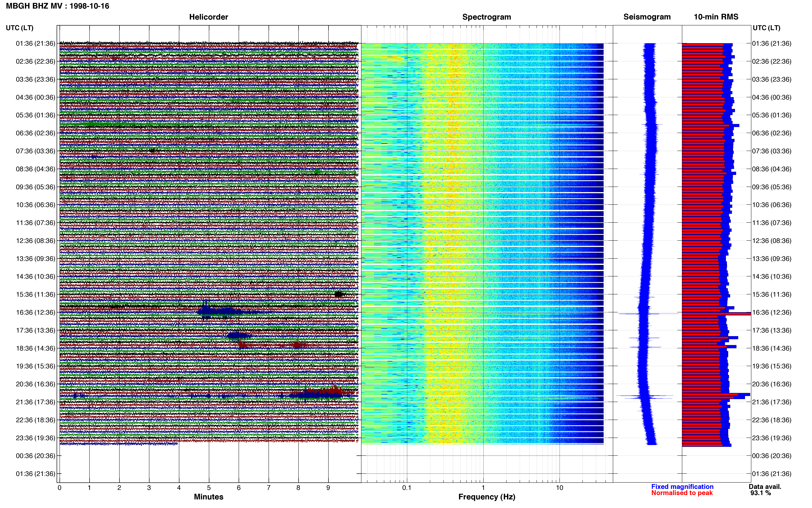Click the 4 tick on the Minutes axis
812x508 pixels.
point(179,487)
